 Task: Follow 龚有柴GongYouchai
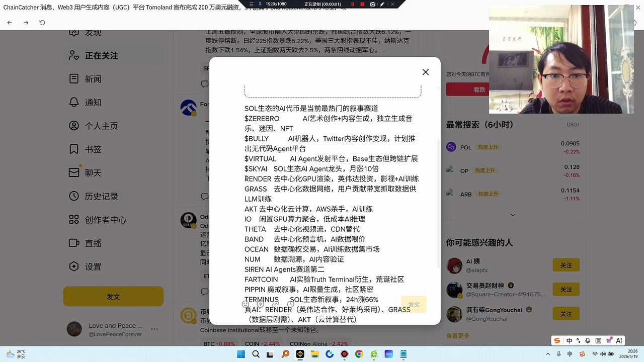[566, 314]
